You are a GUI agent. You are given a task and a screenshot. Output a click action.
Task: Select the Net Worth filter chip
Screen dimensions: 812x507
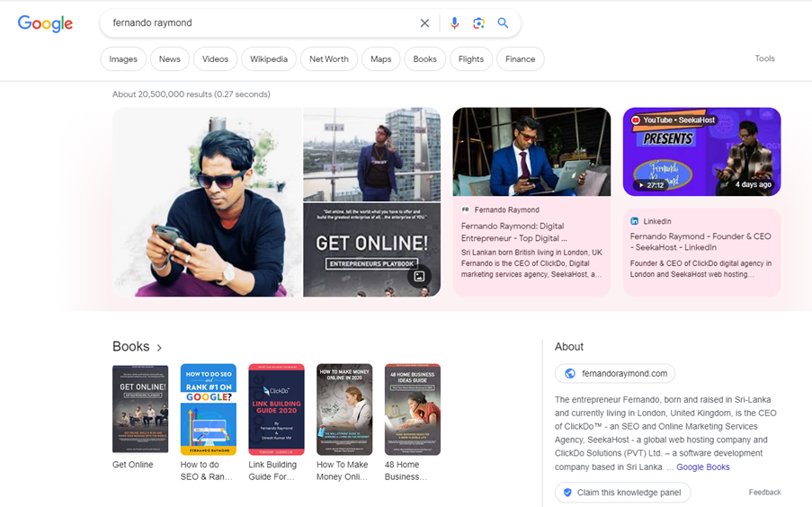pyautogui.click(x=329, y=59)
